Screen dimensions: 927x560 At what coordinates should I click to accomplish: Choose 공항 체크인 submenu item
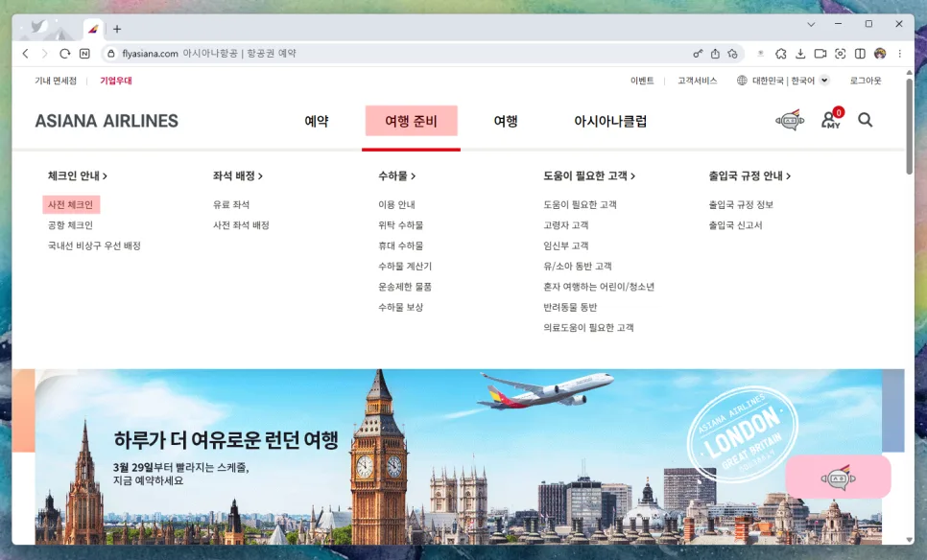[x=70, y=225]
